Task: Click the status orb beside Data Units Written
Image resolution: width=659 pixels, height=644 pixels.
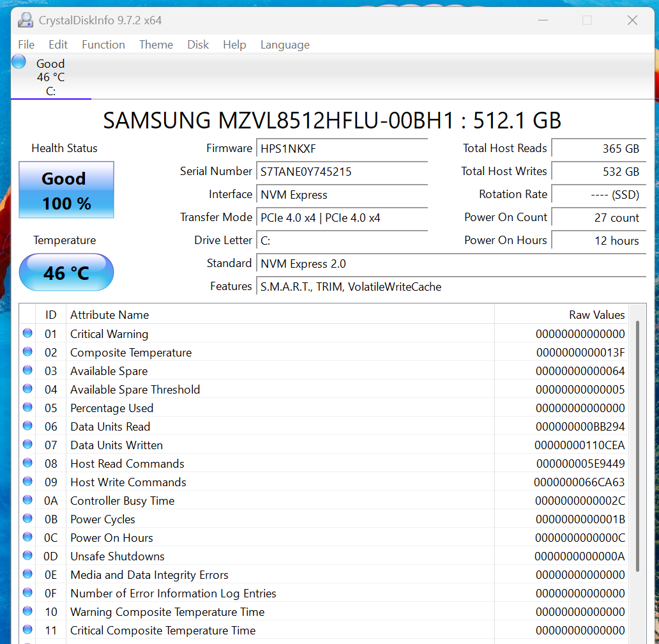Action: [27, 445]
